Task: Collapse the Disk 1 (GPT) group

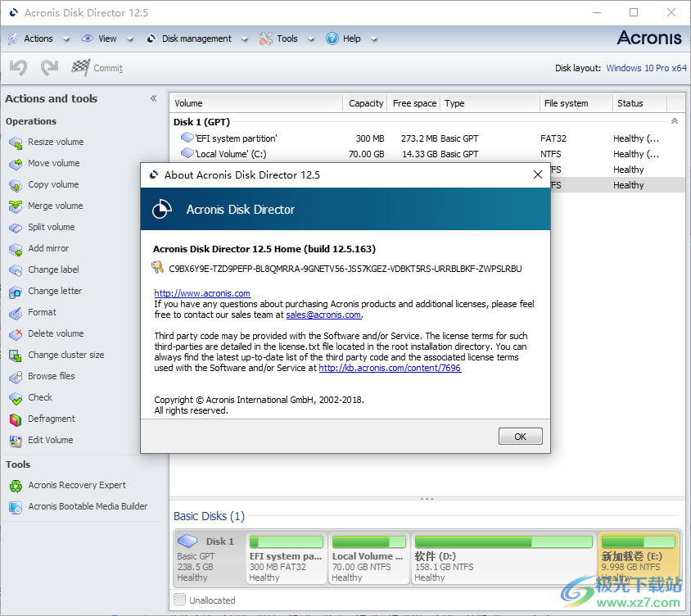Action: point(675,121)
